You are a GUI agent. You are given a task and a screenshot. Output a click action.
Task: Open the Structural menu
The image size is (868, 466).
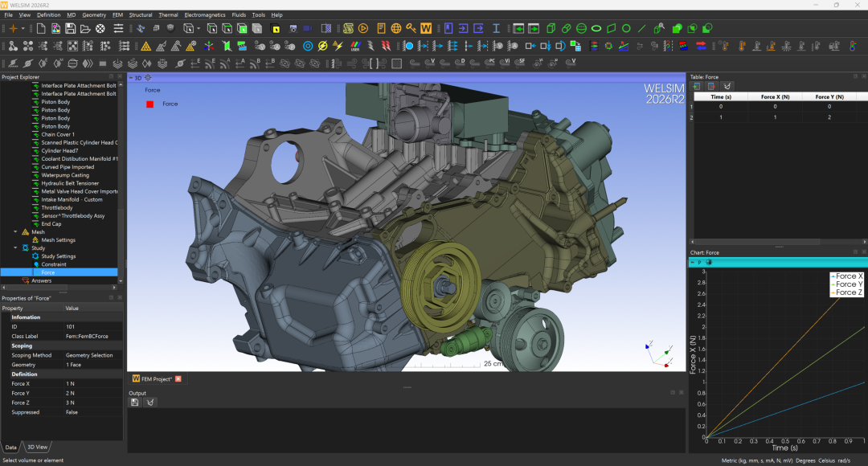(x=141, y=15)
